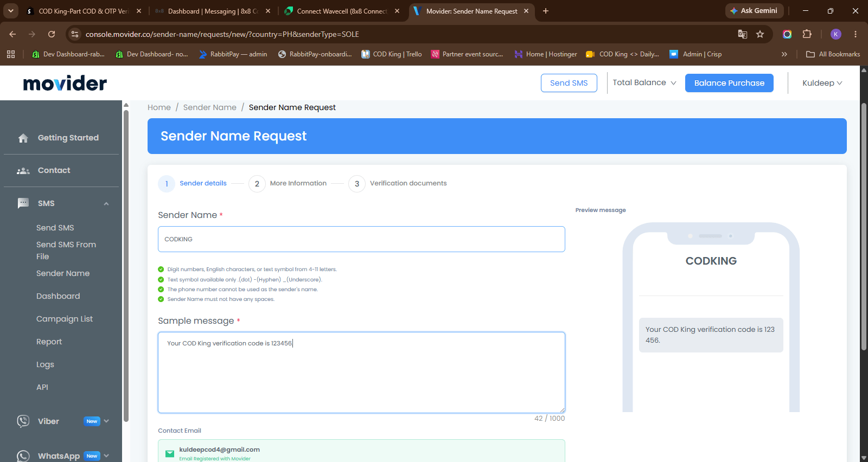Click the Movider logo

click(65, 83)
